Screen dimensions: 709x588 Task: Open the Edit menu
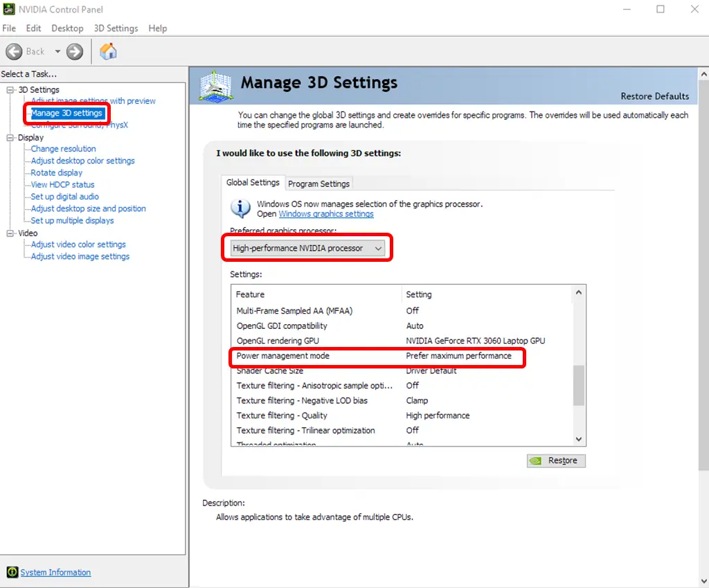33,28
